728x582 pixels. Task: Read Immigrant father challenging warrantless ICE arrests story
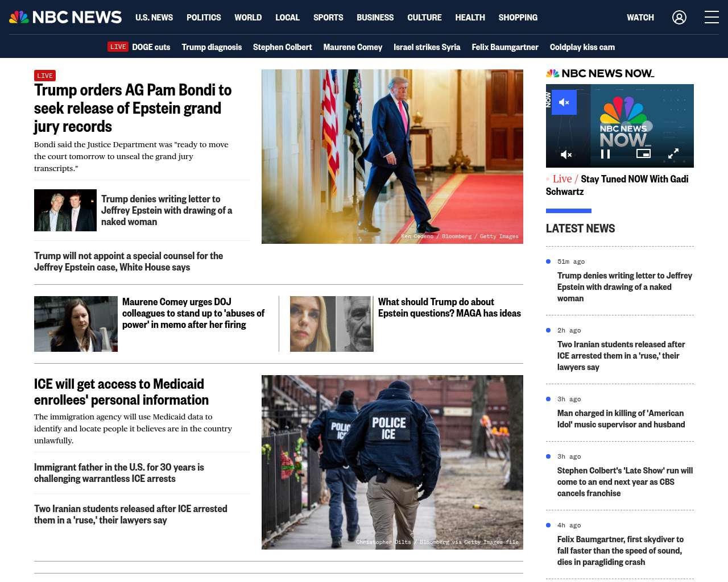(x=119, y=473)
